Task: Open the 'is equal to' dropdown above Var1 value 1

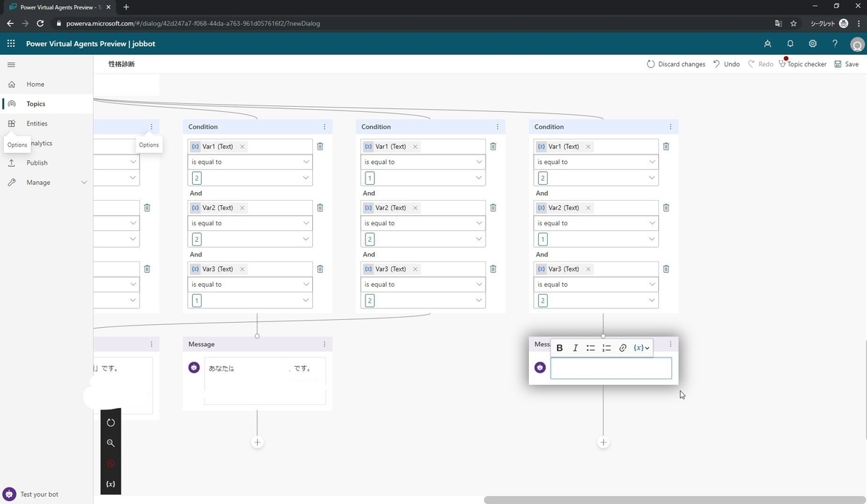Action: tap(423, 162)
